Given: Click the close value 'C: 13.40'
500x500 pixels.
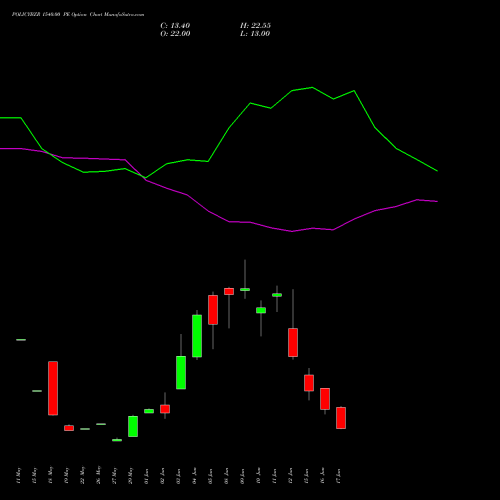Looking at the screenshot, I should 175,26.
